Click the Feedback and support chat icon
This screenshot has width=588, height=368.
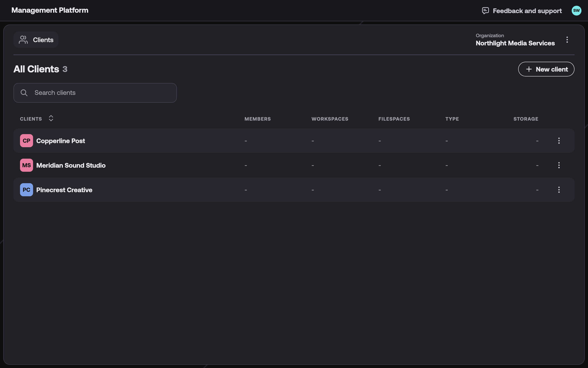click(x=485, y=11)
